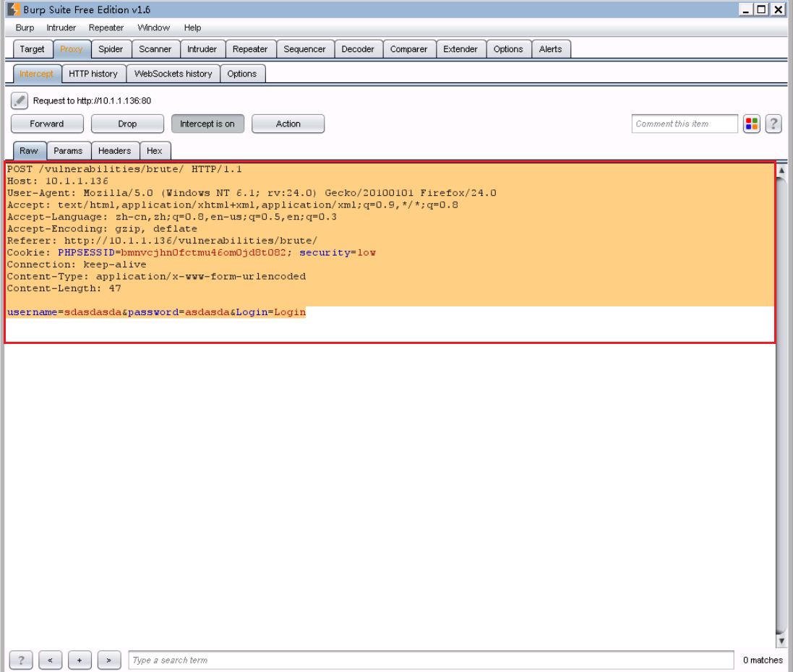Image resolution: width=793 pixels, height=672 pixels.
Task: Click the Comment this item field
Action: pos(685,124)
